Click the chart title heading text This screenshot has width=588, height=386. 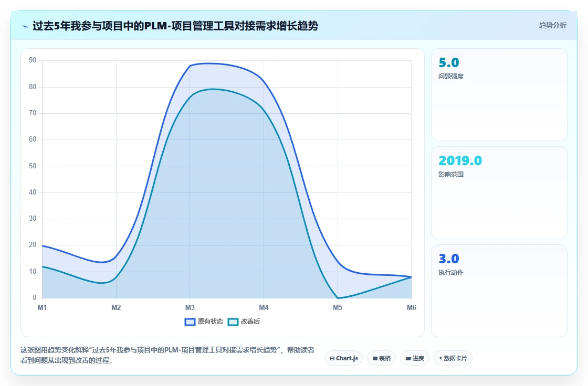point(175,26)
